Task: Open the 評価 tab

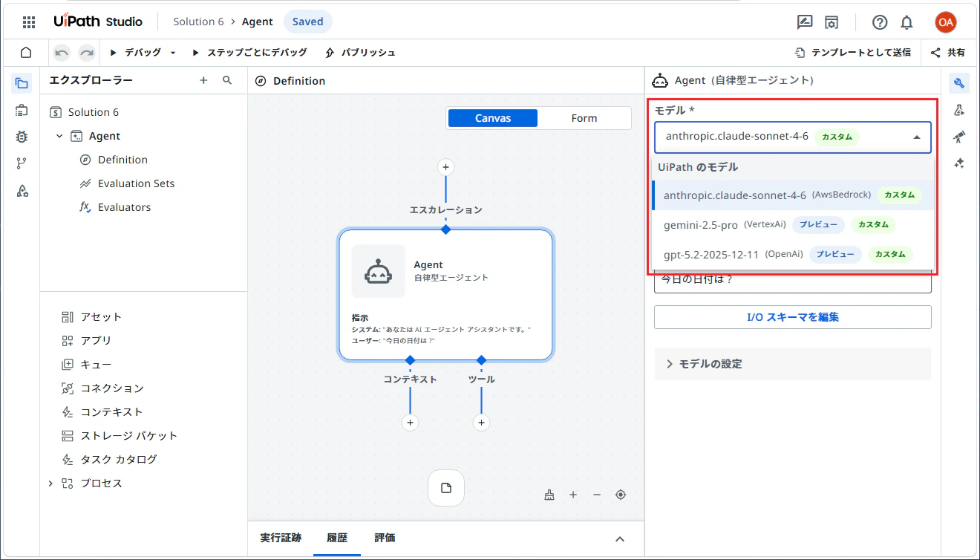Action: coord(385,538)
